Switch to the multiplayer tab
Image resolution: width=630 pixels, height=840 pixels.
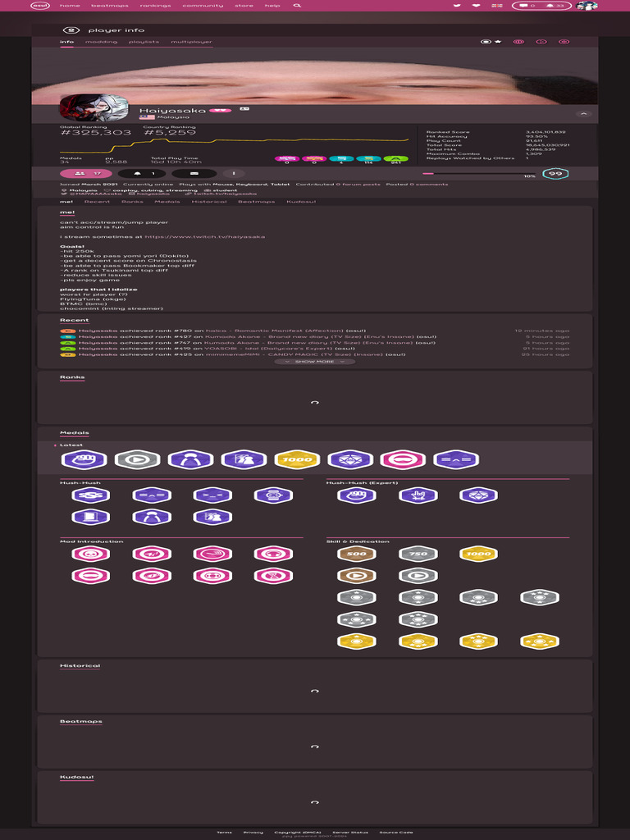pyautogui.click(x=192, y=42)
